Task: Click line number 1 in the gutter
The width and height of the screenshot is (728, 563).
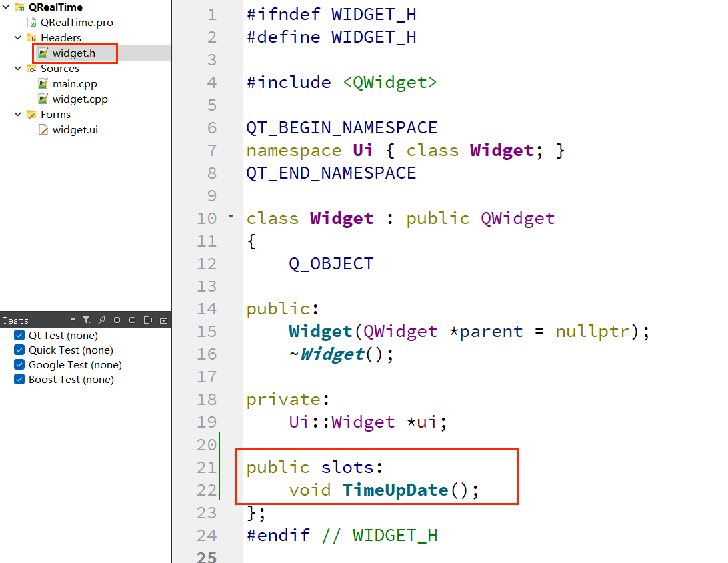Action: [x=212, y=15]
